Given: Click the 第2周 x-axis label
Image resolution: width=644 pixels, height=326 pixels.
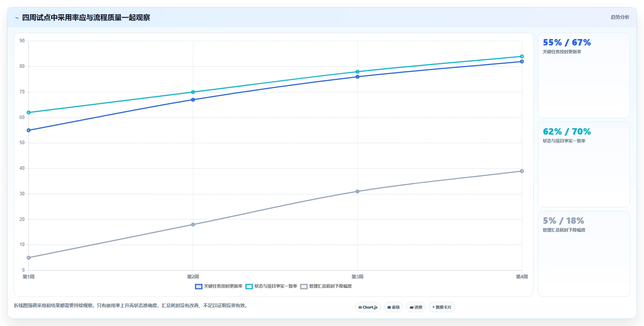Looking at the screenshot, I should pos(193,277).
